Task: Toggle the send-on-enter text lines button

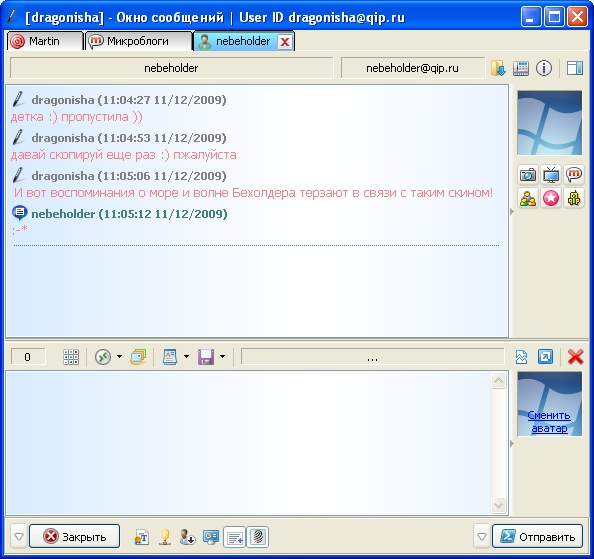Action: [234, 537]
